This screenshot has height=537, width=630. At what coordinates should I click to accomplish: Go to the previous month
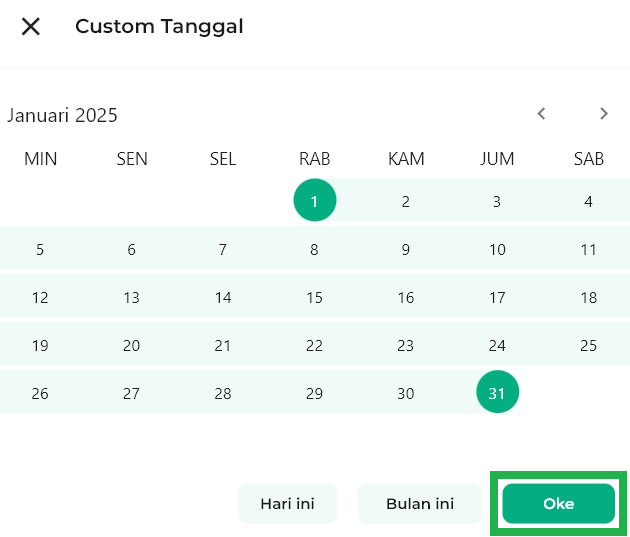click(x=542, y=114)
